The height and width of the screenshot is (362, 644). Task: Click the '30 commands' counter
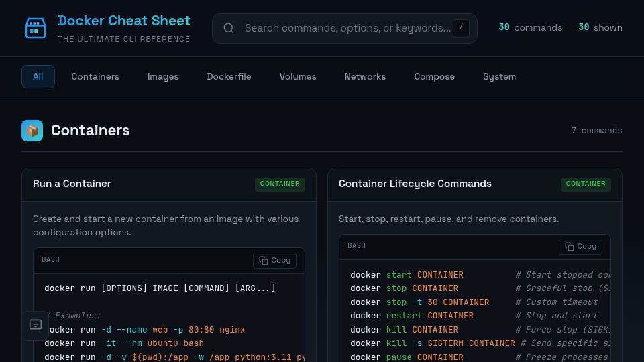point(530,27)
